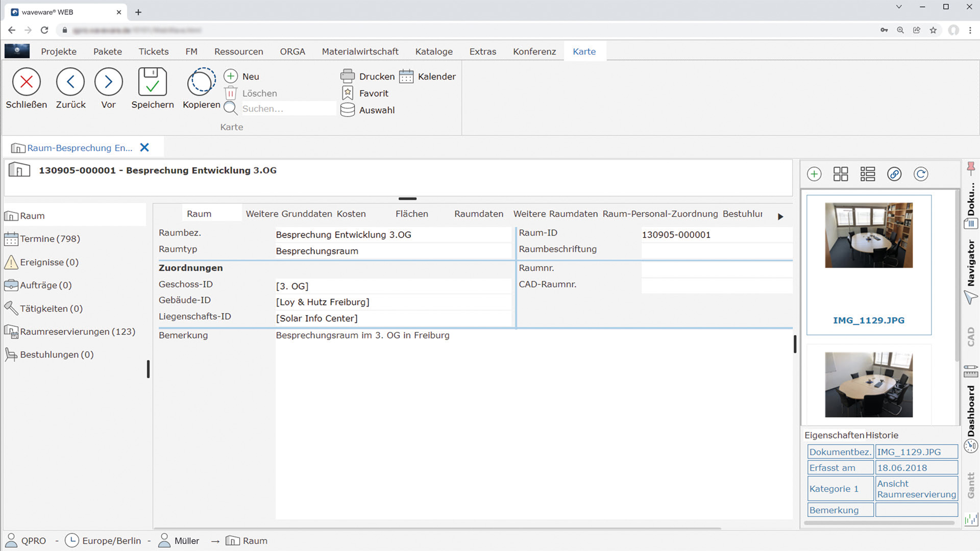Toggle the pin icon on right sidebar
The width and height of the screenshot is (980, 551).
(971, 167)
